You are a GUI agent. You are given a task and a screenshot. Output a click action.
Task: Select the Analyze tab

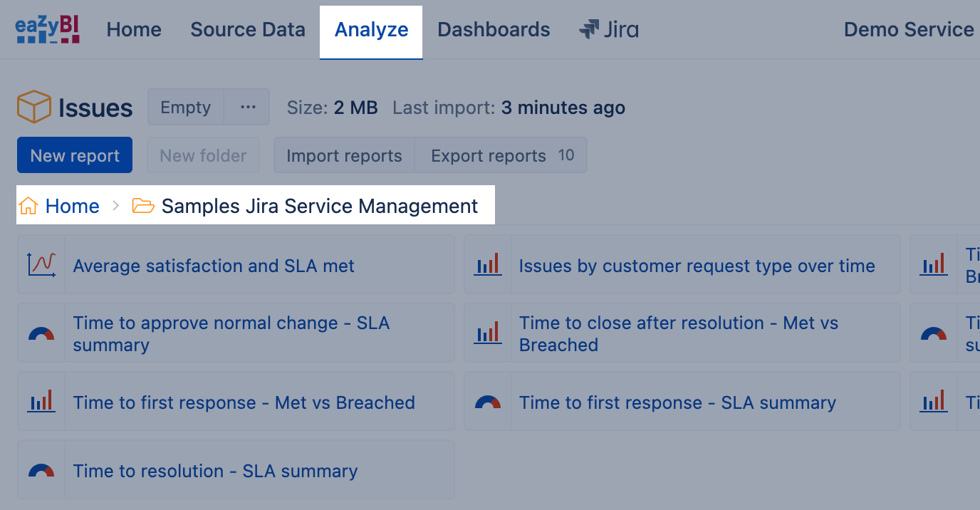[370, 29]
